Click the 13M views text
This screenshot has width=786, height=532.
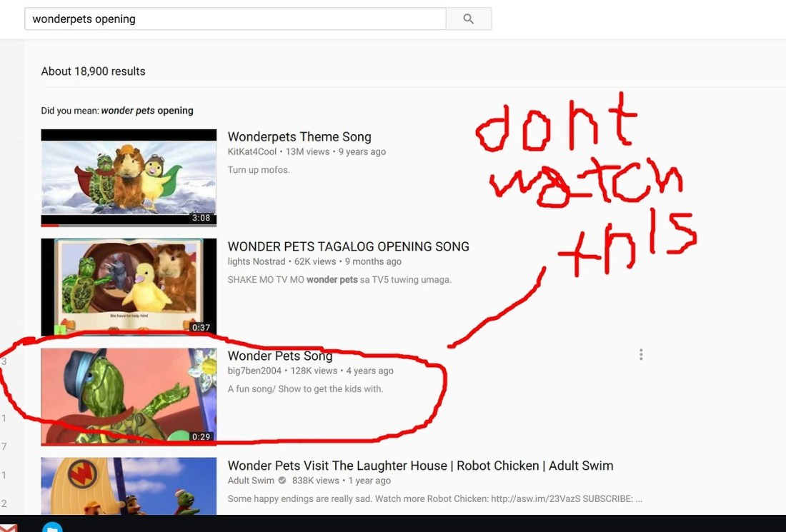tap(307, 152)
